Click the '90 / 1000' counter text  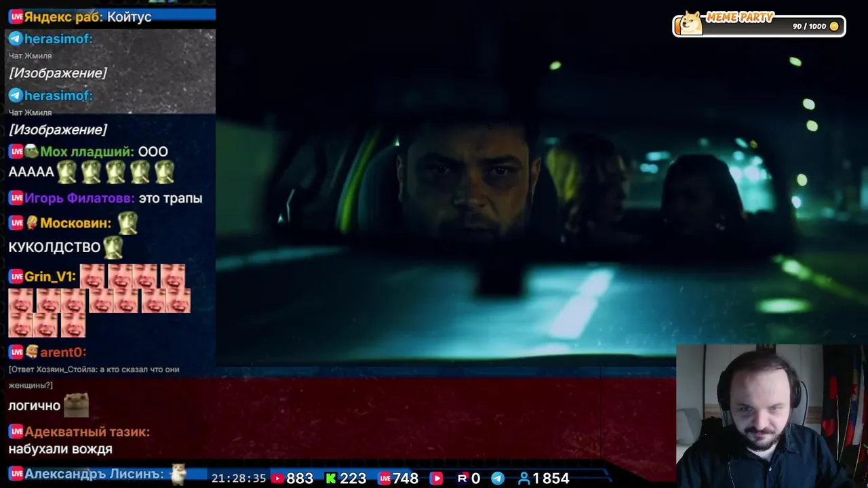[809, 26]
